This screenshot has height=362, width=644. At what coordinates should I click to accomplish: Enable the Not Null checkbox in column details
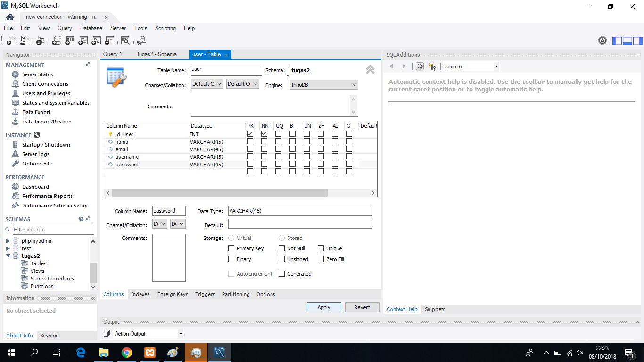281,248
